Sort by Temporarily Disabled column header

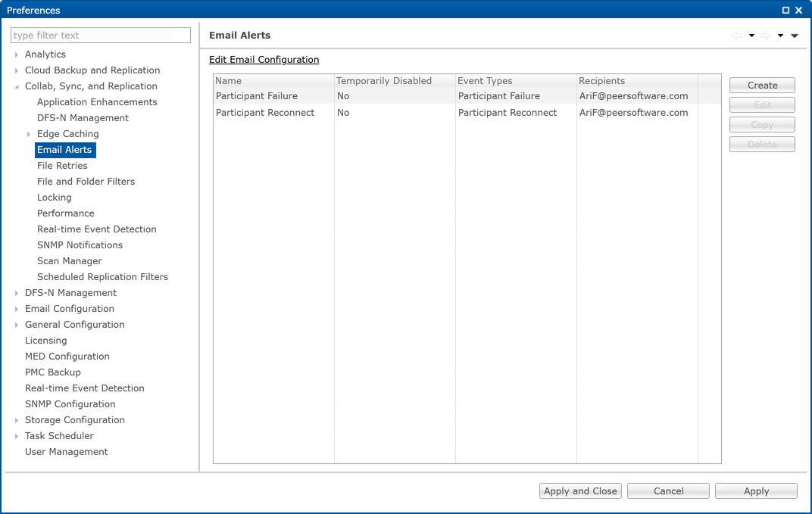395,81
